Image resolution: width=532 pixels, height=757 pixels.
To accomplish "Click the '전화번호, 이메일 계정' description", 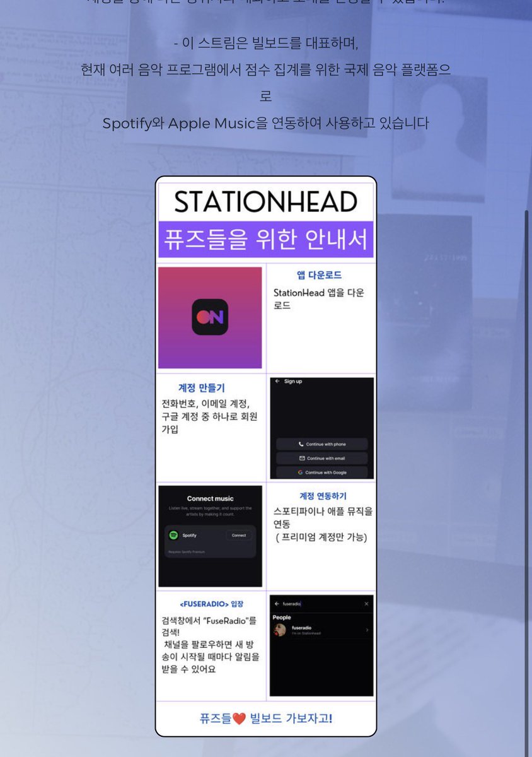I will [x=210, y=416].
